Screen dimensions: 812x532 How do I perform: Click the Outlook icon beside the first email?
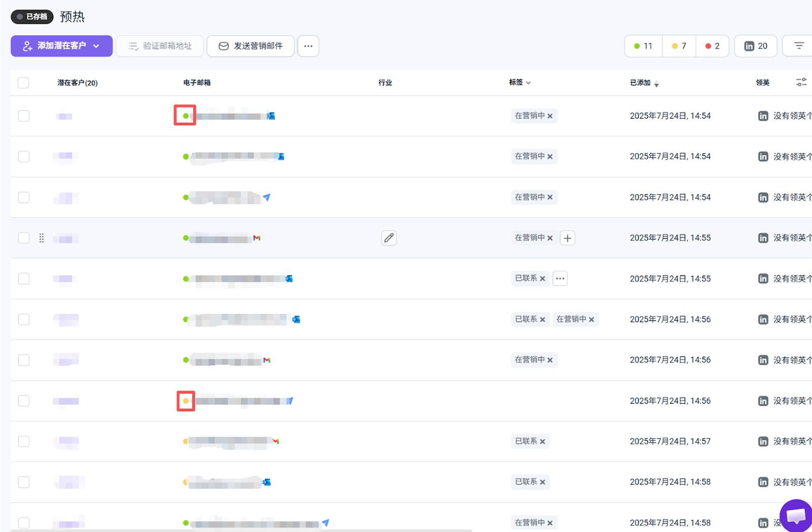[x=271, y=116]
